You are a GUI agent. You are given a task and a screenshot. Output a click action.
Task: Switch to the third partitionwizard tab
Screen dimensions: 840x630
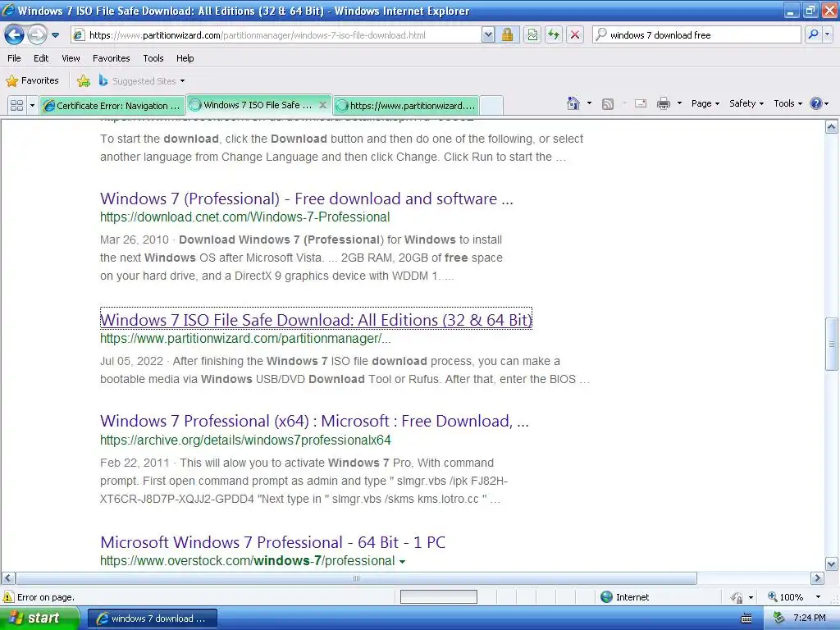[x=406, y=106]
